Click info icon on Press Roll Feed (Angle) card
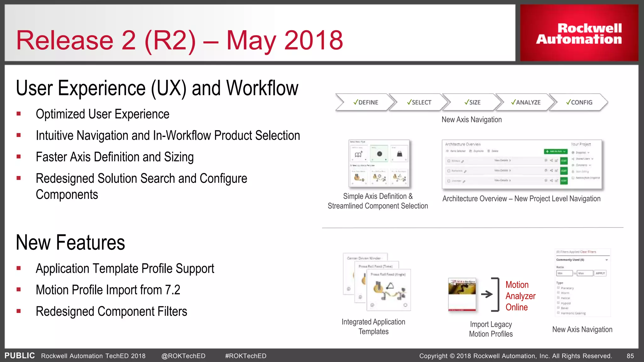Image resolution: width=644 pixels, height=362 pixels. click(x=372, y=305)
